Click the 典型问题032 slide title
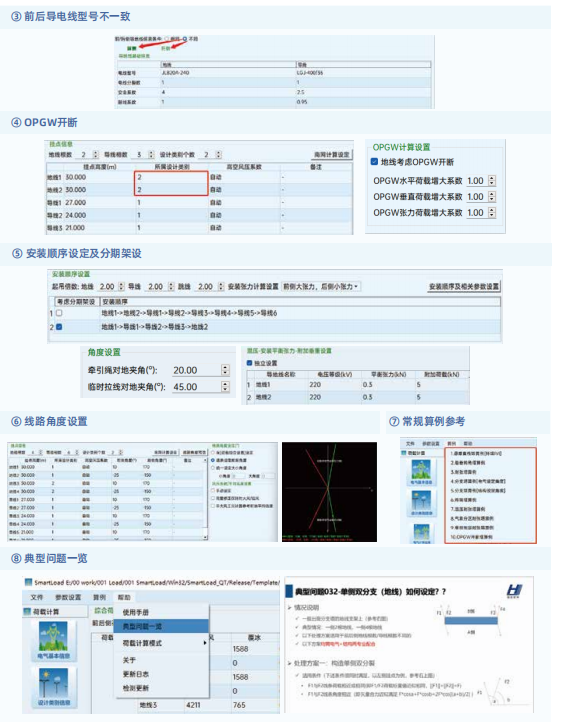Screen dimensions: 563x725 click(371, 591)
